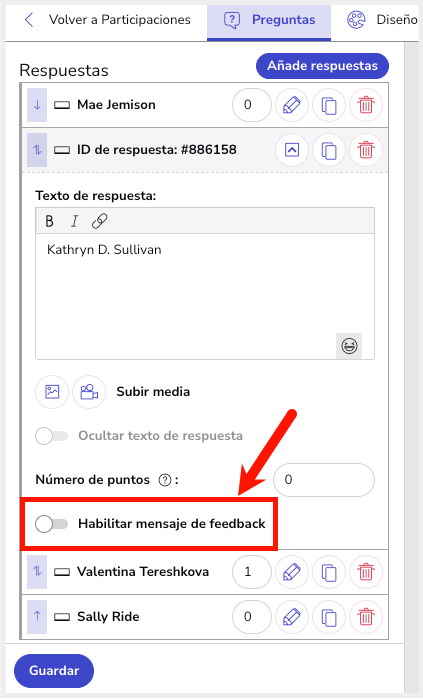Edit points field for Valentina Tereshkova
The width and height of the screenshot is (423, 699).
(252, 572)
